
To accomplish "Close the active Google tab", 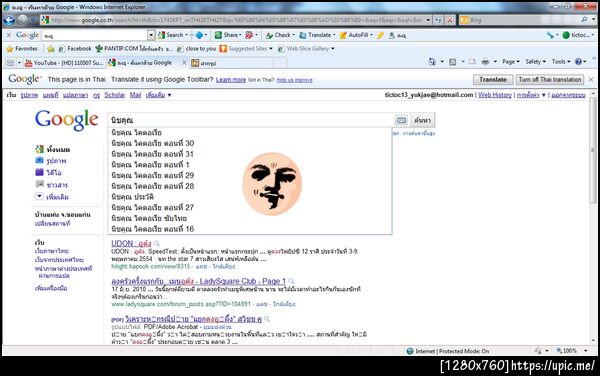I will (x=184, y=63).
